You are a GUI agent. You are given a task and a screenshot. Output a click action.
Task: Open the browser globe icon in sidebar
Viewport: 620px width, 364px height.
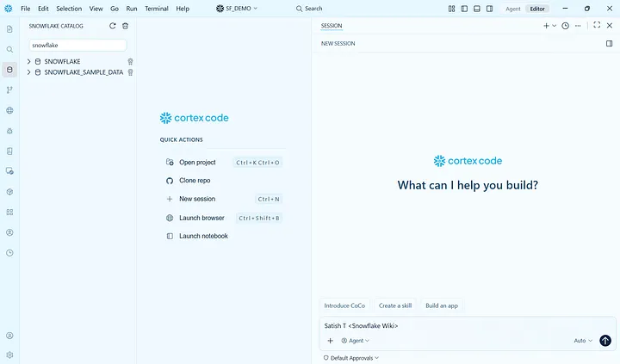9,110
